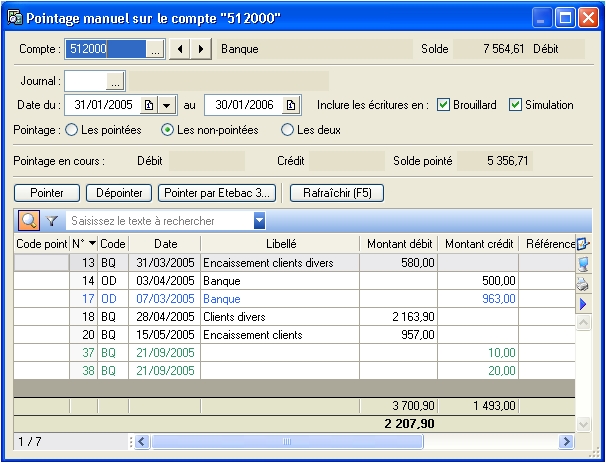Open calendar icon of start date field
This screenshot has width=606, height=463.
pyautogui.click(x=149, y=105)
